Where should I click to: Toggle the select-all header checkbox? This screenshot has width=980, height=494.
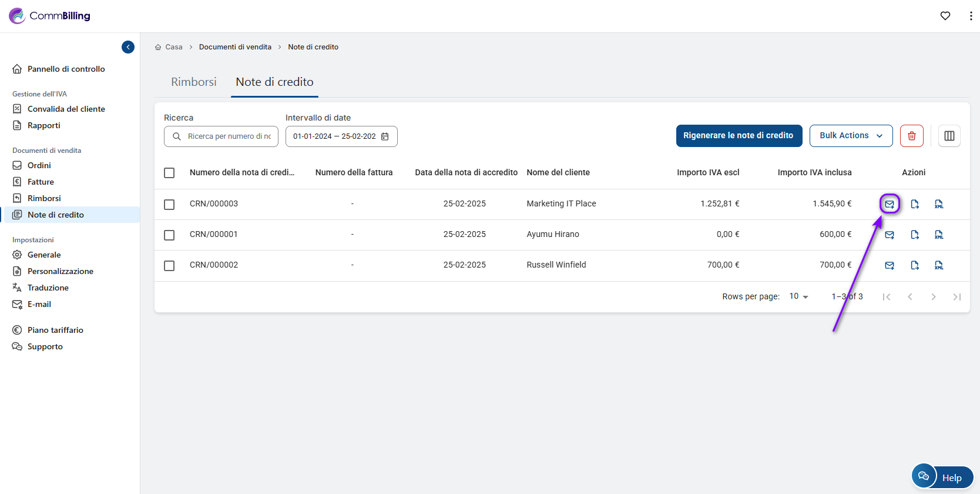pos(169,172)
